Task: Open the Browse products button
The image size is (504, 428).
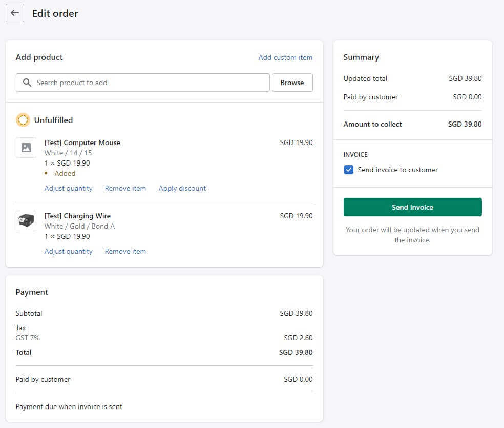Action: click(292, 83)
